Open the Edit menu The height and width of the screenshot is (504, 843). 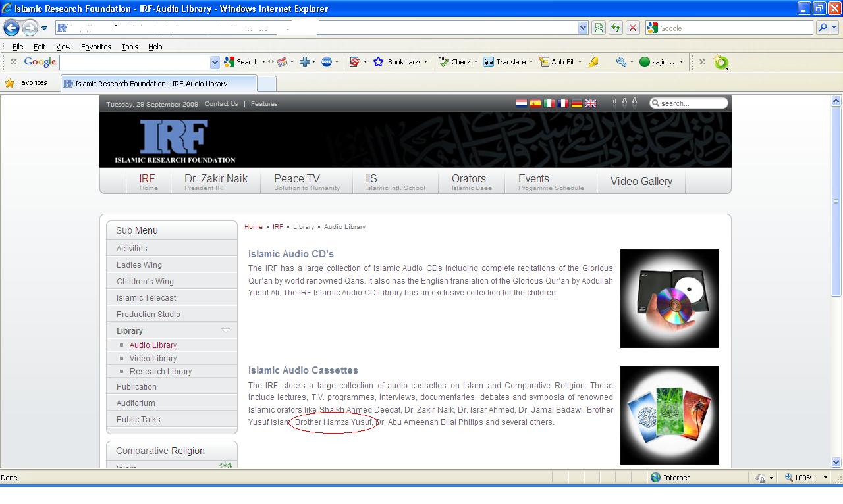pyautogui.click(x=40, y=47)
